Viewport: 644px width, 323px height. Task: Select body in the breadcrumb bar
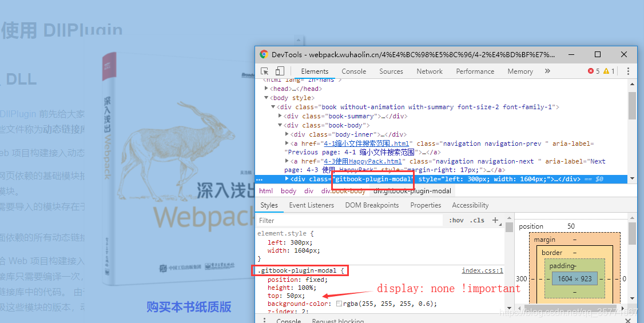point(288,191)
